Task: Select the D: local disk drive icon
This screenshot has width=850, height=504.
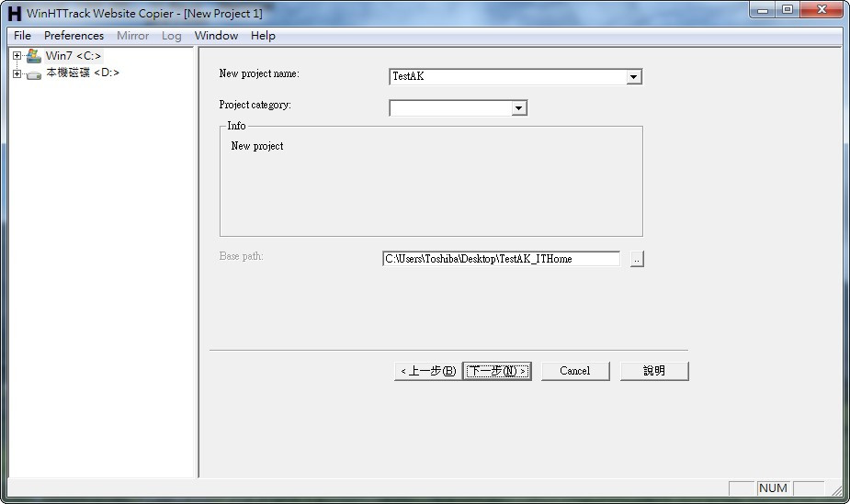Action: point(34,74)
